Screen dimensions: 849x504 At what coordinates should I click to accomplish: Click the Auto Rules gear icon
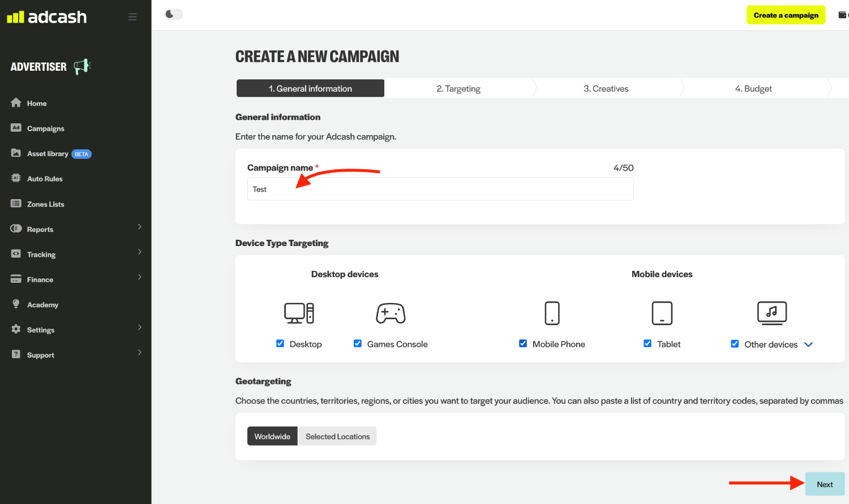coord(16,178)
